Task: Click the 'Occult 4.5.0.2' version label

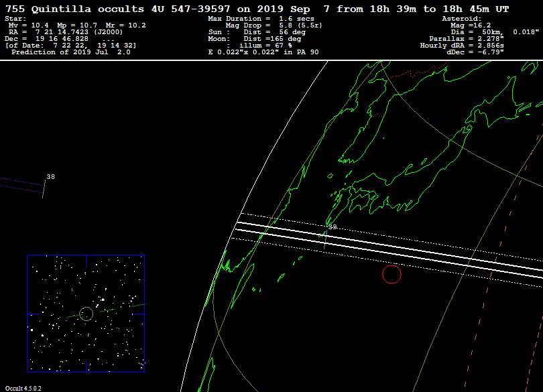Action: 23,388
